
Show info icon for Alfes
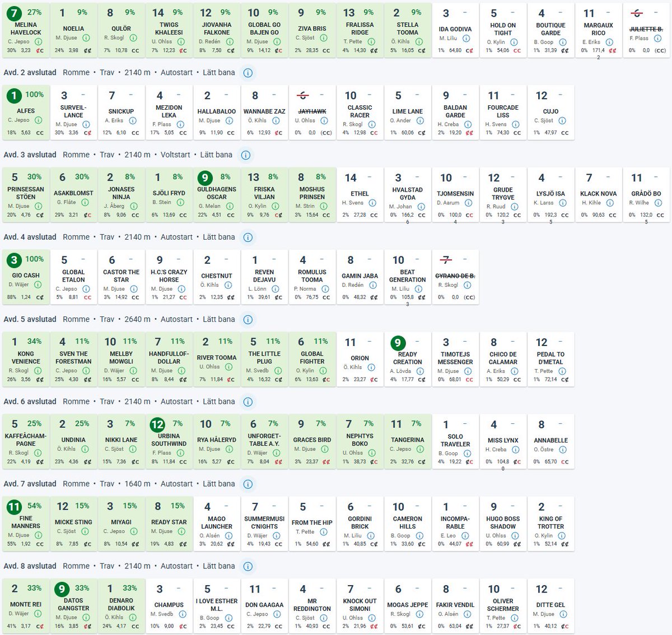pyautogui.click(x=39, y=120)
